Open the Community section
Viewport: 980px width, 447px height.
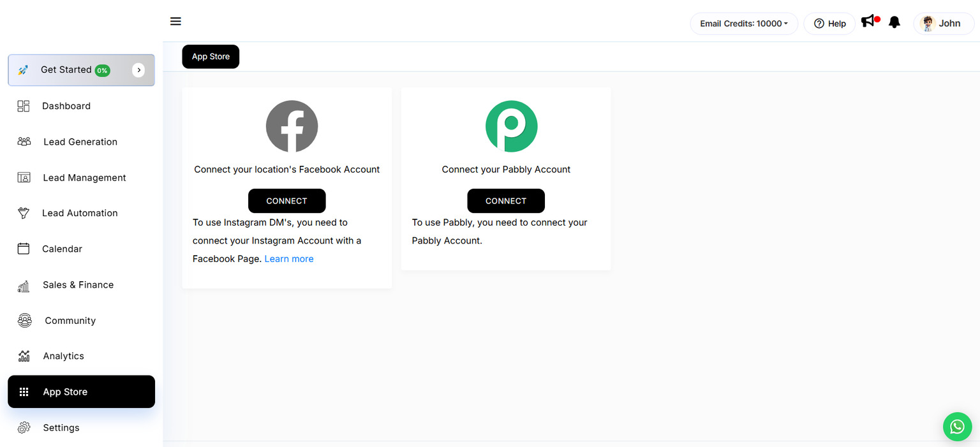[x=70, y=320]
